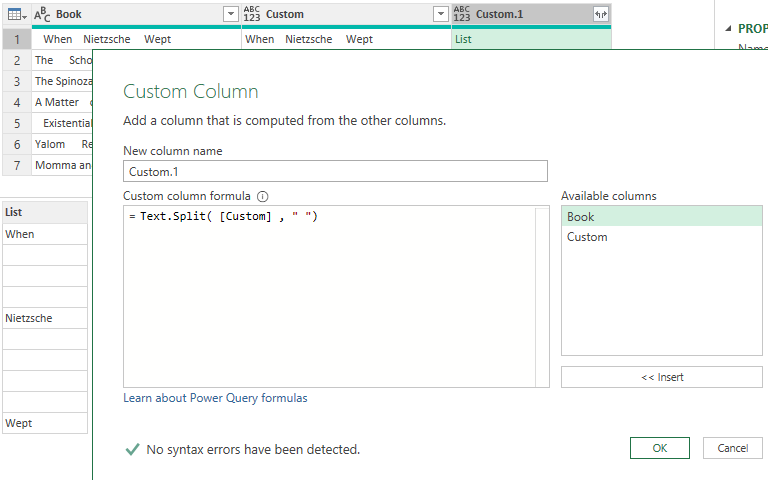
Task: Click the New column name field
Action: [x=335, y=171]
